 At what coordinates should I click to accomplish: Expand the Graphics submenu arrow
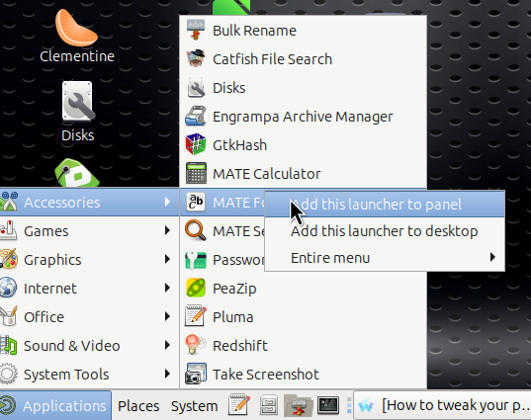[x=167, y=259]
